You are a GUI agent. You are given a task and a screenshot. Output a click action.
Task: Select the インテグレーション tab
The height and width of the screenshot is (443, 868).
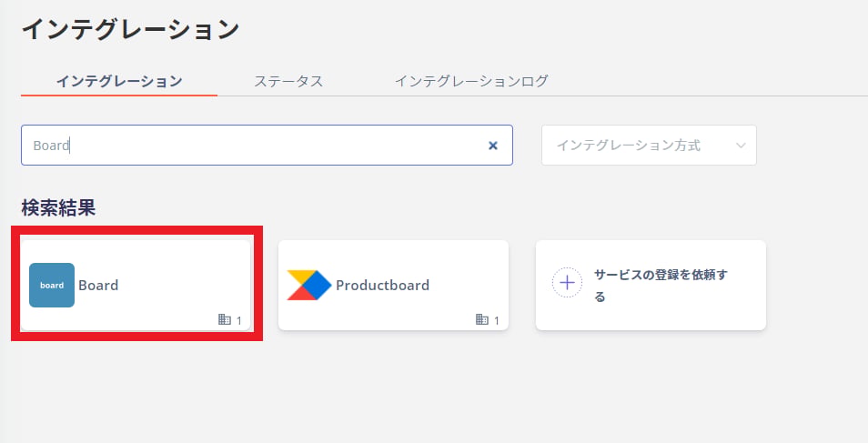(119, 81)
